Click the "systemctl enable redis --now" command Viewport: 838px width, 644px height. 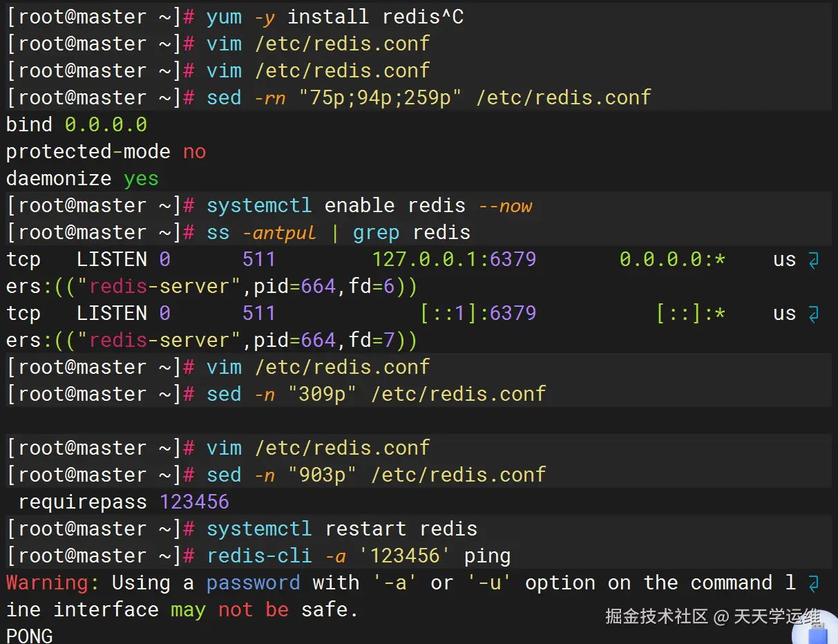(x=369, y=206)
